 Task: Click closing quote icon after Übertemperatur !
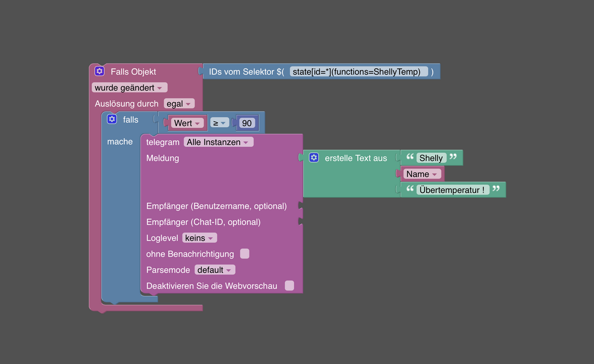[496, 189]
